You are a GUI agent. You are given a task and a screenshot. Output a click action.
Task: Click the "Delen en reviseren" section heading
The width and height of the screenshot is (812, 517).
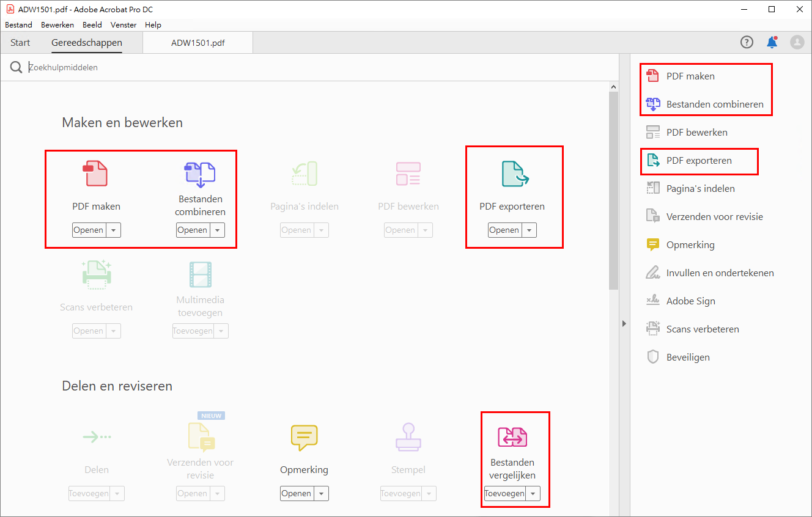click(117, 386)
